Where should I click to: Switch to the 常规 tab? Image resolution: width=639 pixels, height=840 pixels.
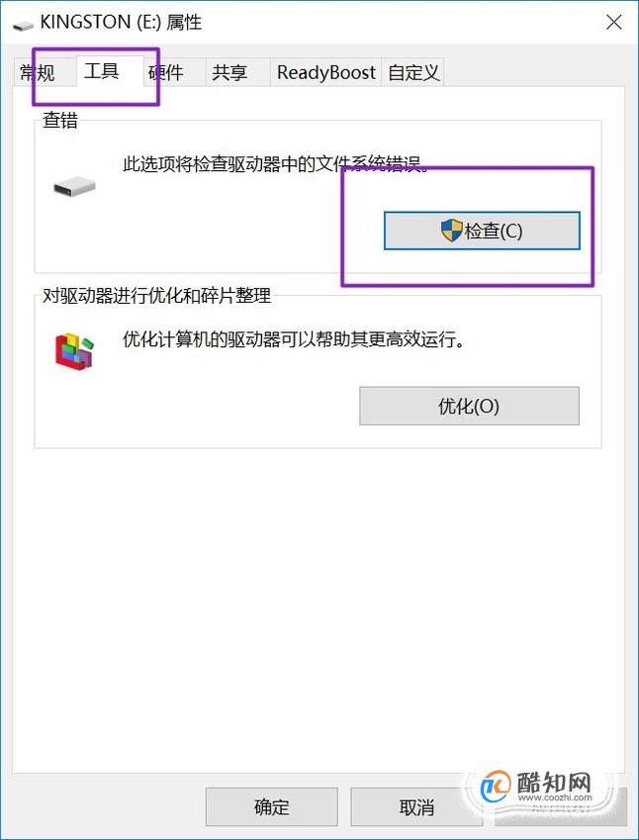[x=38, y=73]
